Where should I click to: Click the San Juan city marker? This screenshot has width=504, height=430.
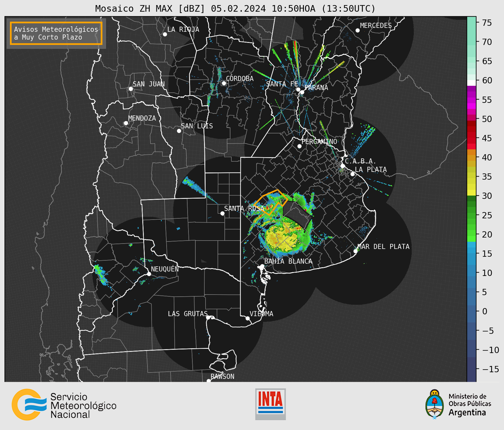[131, 89]
